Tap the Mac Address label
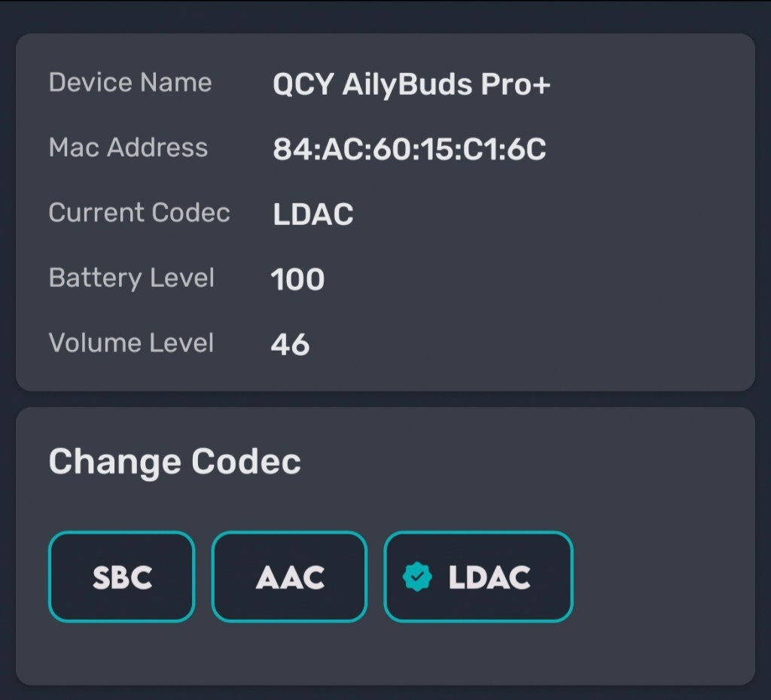 pyautogui.click(x=128, y=148)
